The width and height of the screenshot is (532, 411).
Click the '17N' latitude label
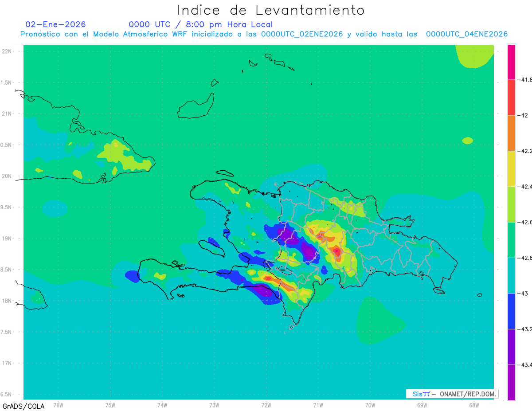tap(8, 363)
